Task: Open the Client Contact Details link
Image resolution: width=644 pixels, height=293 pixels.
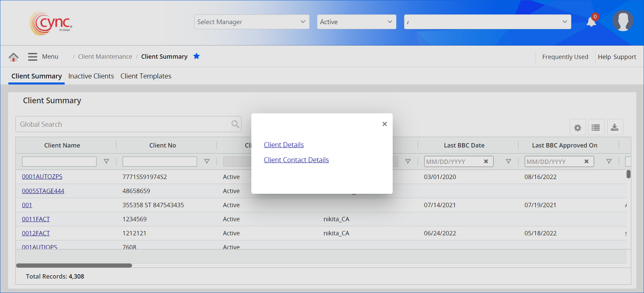Action: pos(296,160)
